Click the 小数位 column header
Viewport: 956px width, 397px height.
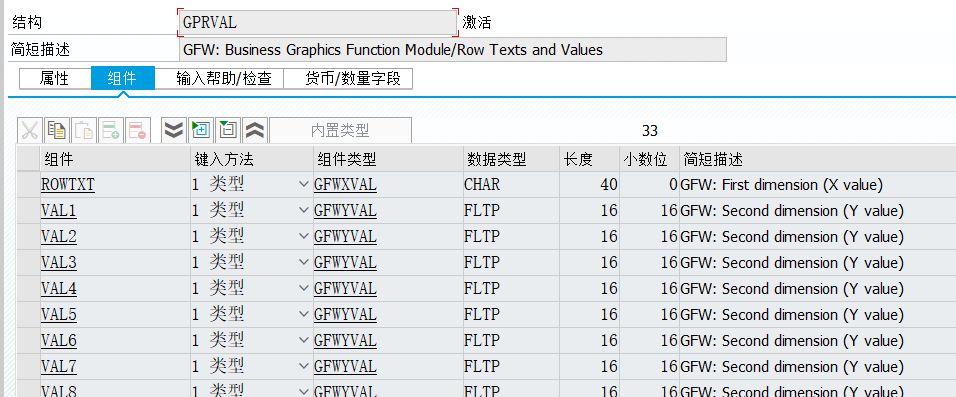pyautogui.click(x=649, y=159)
